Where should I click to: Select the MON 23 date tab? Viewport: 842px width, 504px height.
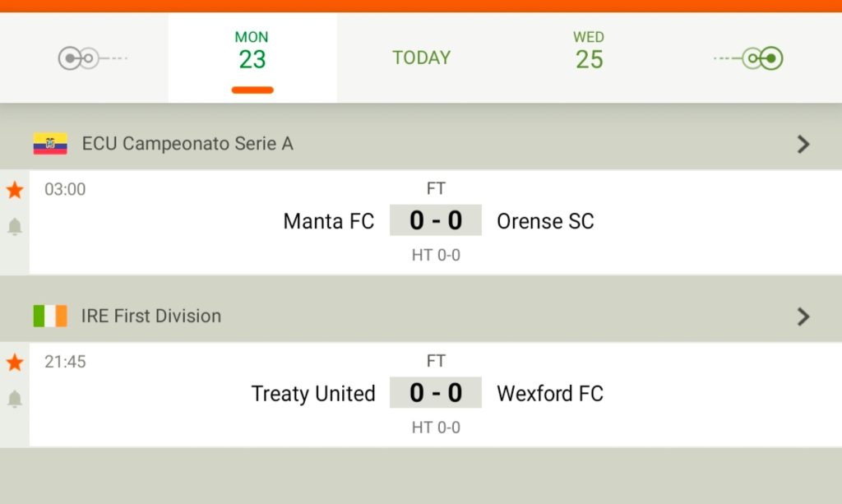point(252,58)
